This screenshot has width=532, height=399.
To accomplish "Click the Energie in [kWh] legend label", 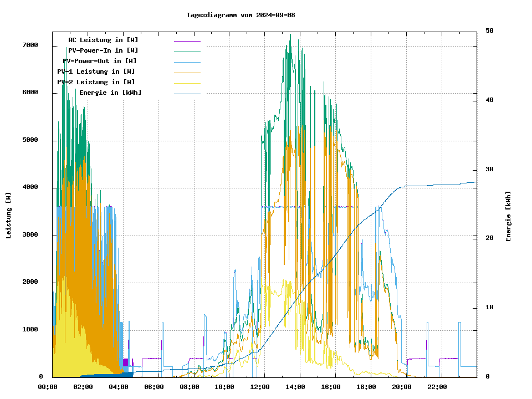I will point(110,93).
